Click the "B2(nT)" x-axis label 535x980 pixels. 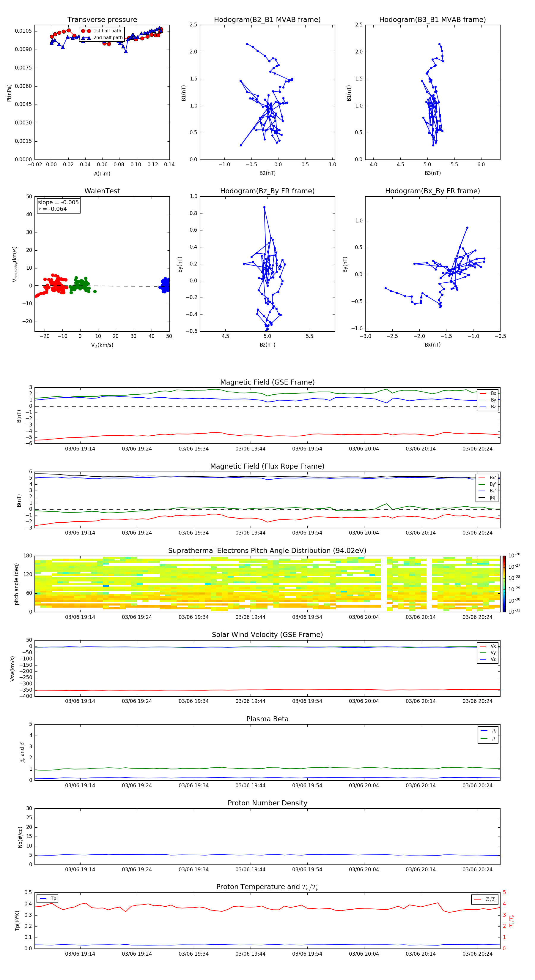[x=267, y=173]
